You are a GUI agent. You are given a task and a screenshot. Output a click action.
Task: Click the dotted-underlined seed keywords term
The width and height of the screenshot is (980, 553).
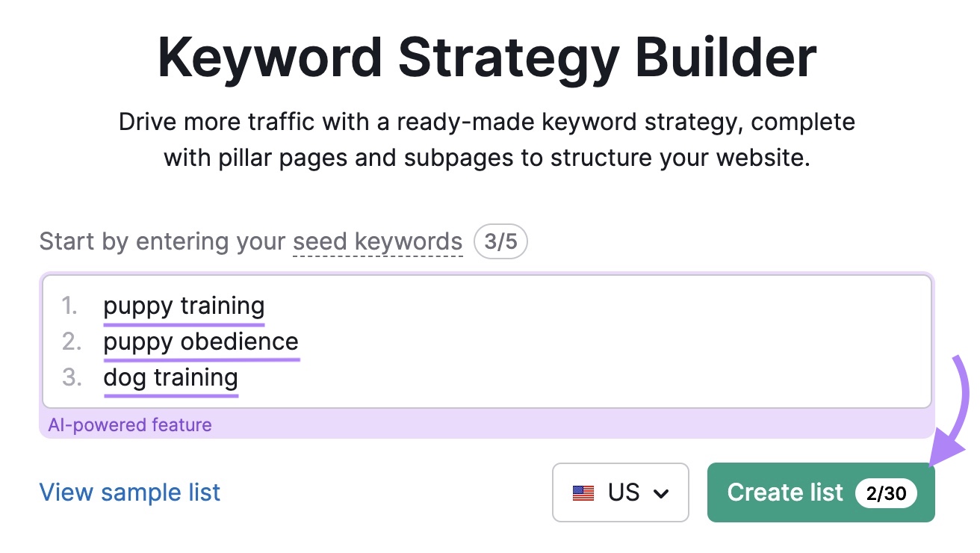coord(377,242)
